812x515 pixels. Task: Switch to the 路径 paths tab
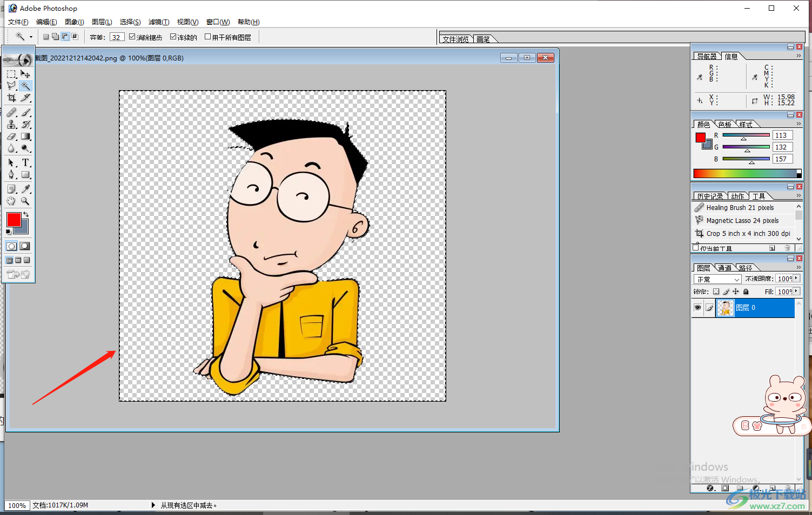click(746, 268)
